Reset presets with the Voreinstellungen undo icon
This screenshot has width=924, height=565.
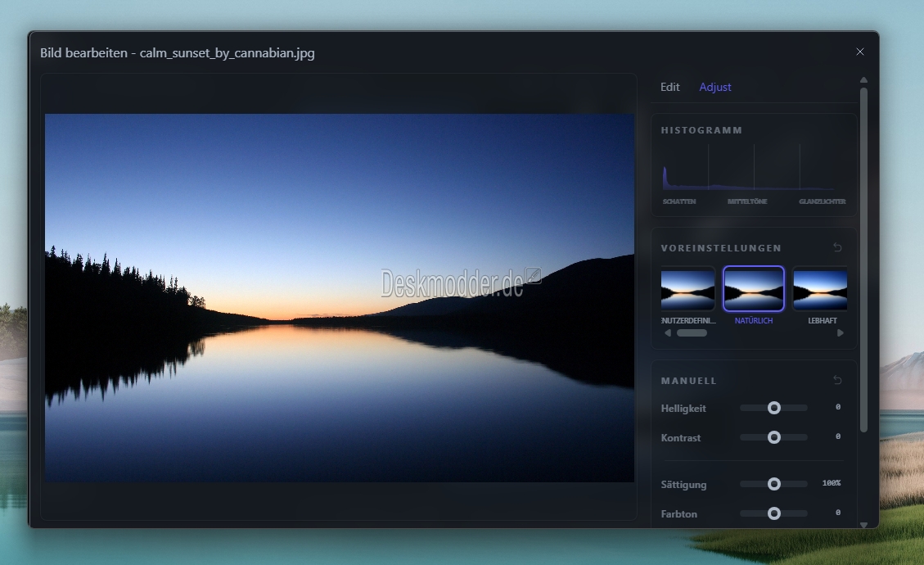click(x=837, y=248)
